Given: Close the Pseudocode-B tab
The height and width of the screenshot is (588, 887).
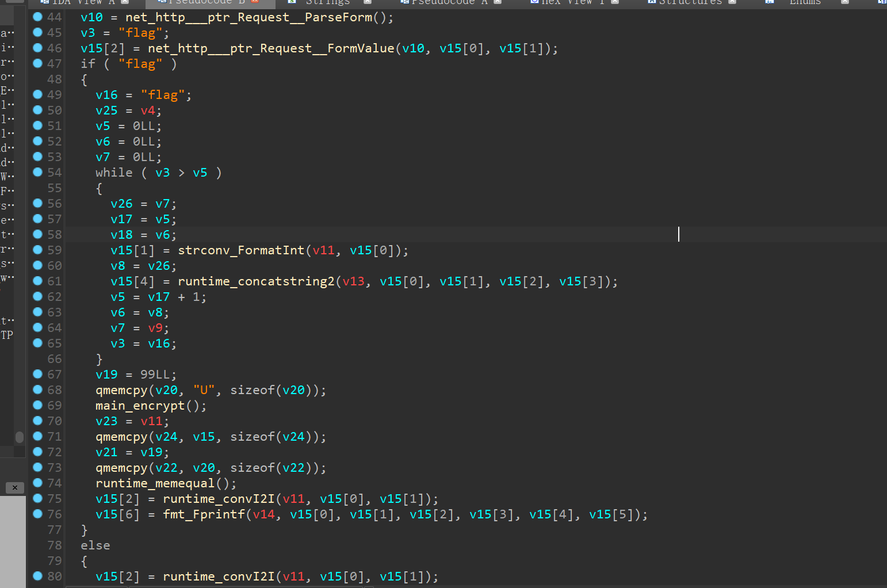Looking at the screenshot, I should coord(255,2).
